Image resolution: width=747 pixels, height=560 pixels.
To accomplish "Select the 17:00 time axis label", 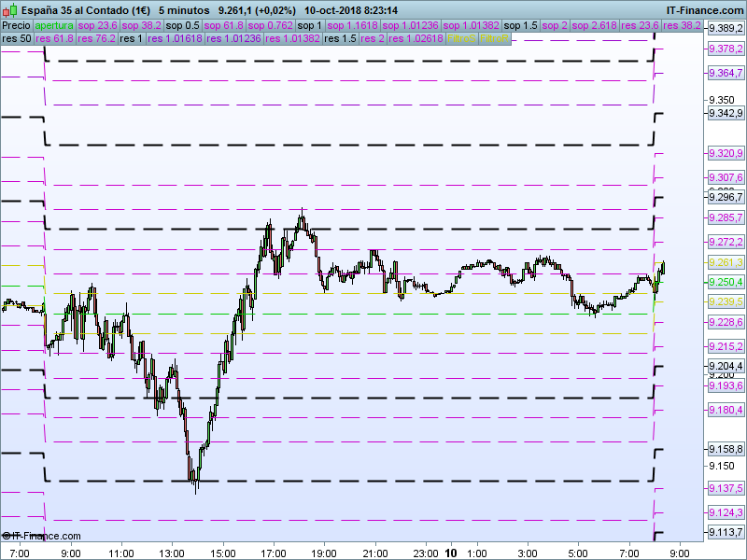I will tap(274, 553).
